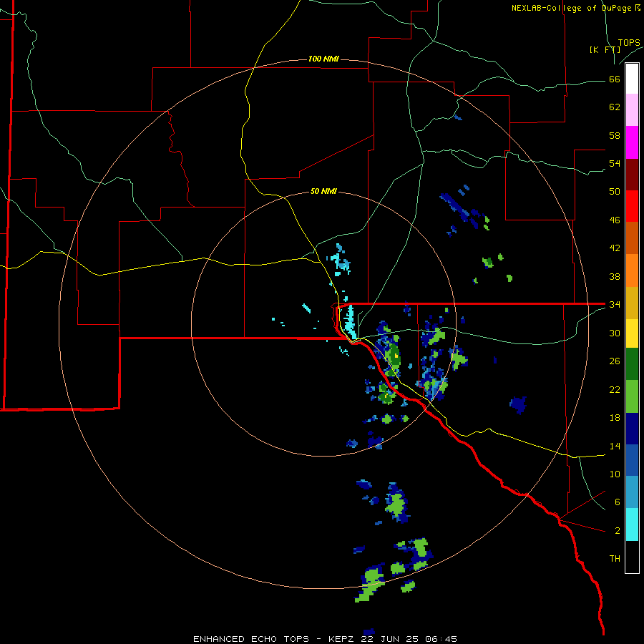Click the TH threshold label in the legend

(x=615, y=558)
